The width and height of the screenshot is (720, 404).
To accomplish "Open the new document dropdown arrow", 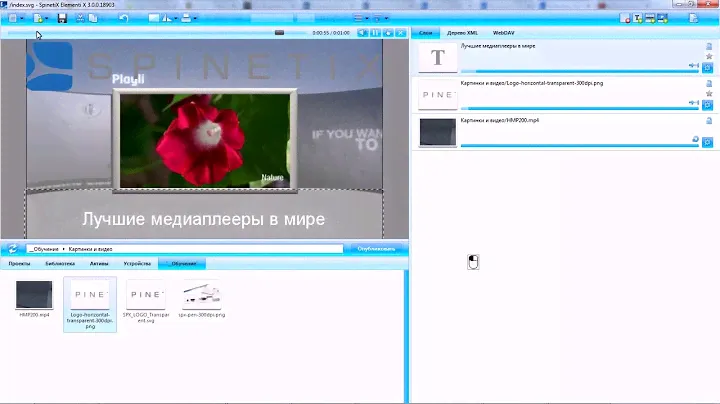I will point(46,18).
